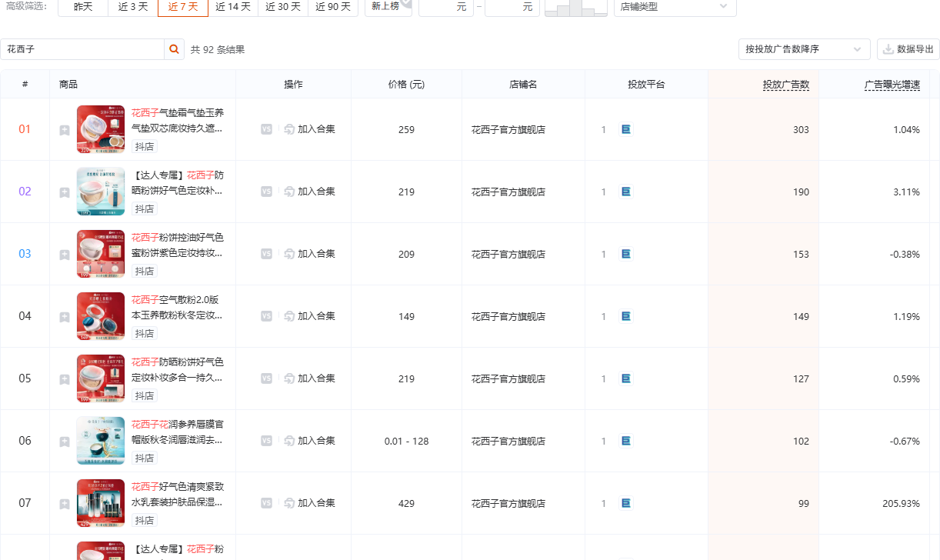Click platform icon in row 02 (190 ads)
The height and width of the screenshot is (560, 940).
626,192
